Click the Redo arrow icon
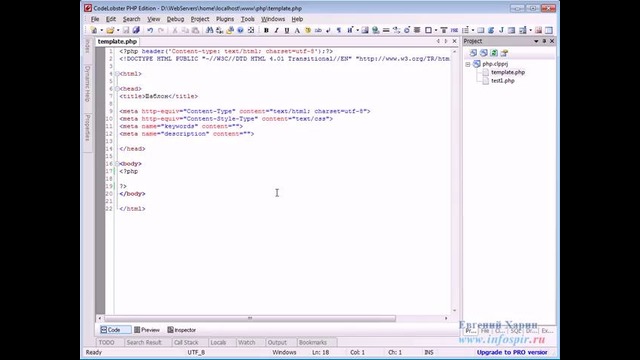640x360 pixels. click(161, 30)
